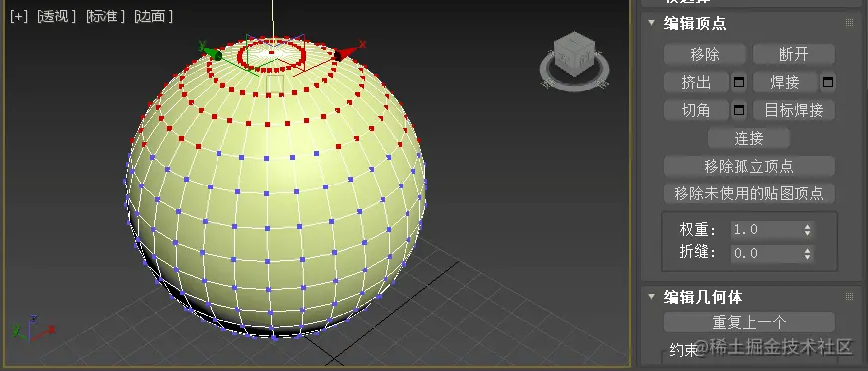Click the 编辑几何体 rollout drag grip
Screen dimensions: 868x371
849,297
